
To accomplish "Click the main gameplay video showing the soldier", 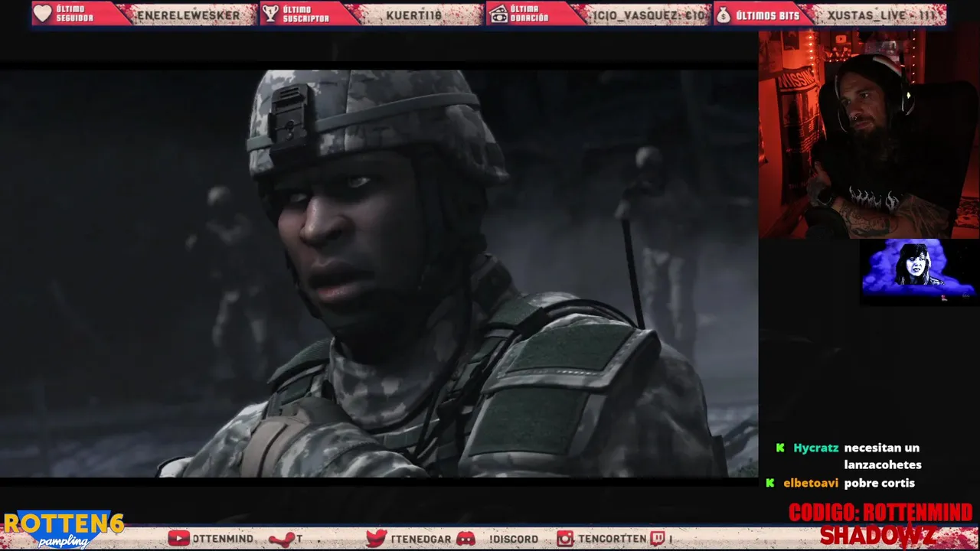I will pyautogui.click(x=379, y=273).
